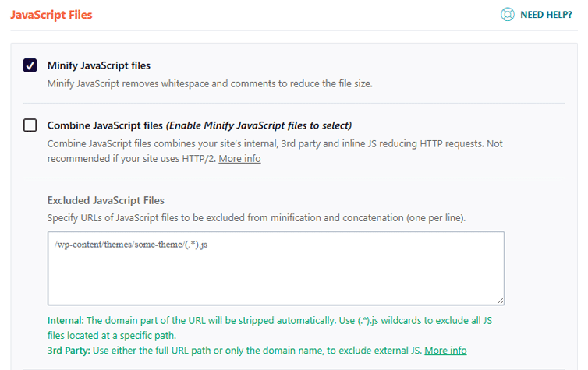Click the Minify JavaScript files label

98,65
